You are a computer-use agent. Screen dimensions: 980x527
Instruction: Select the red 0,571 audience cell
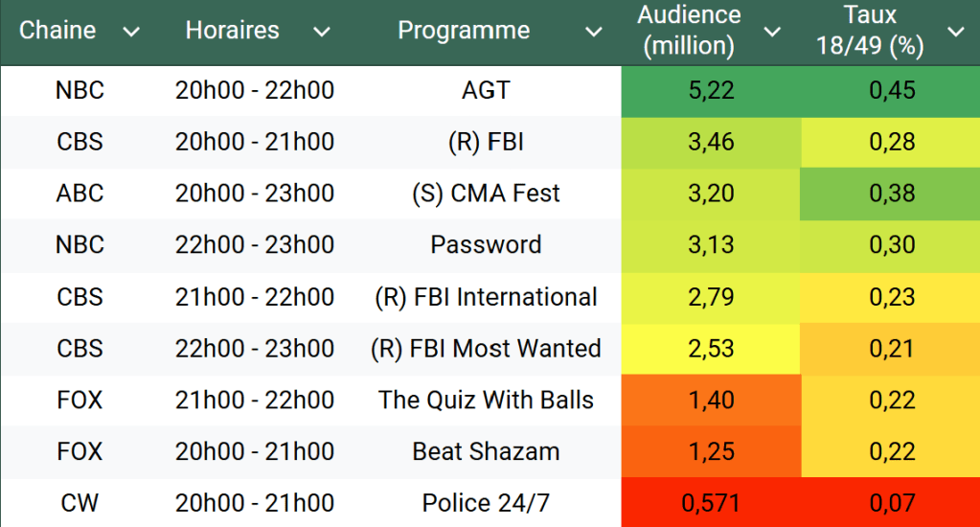coord(711,503)
